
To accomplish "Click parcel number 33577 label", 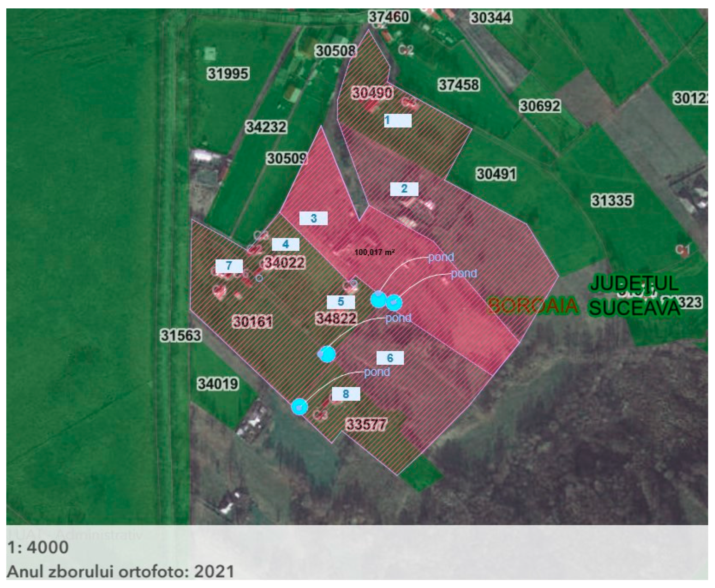I will [x=366, y=424].
